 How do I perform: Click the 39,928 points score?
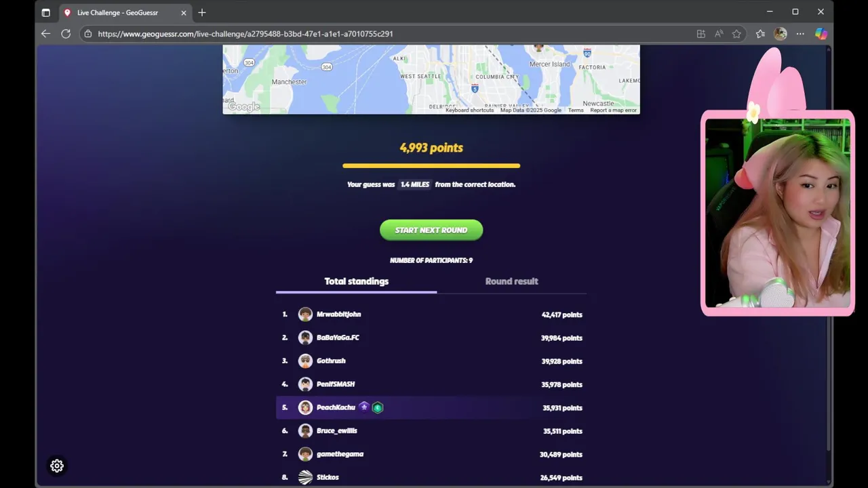click(561, 361)
